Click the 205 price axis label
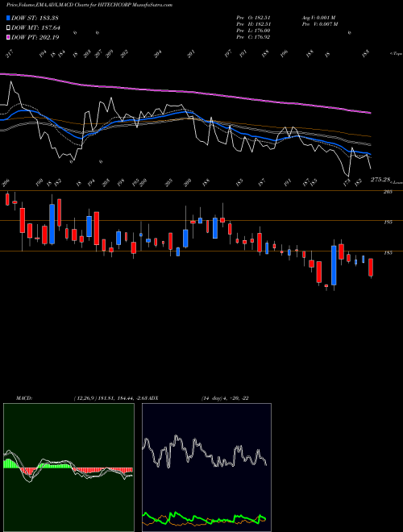Screen dimensions: 403x532 [x=388, y=192]
